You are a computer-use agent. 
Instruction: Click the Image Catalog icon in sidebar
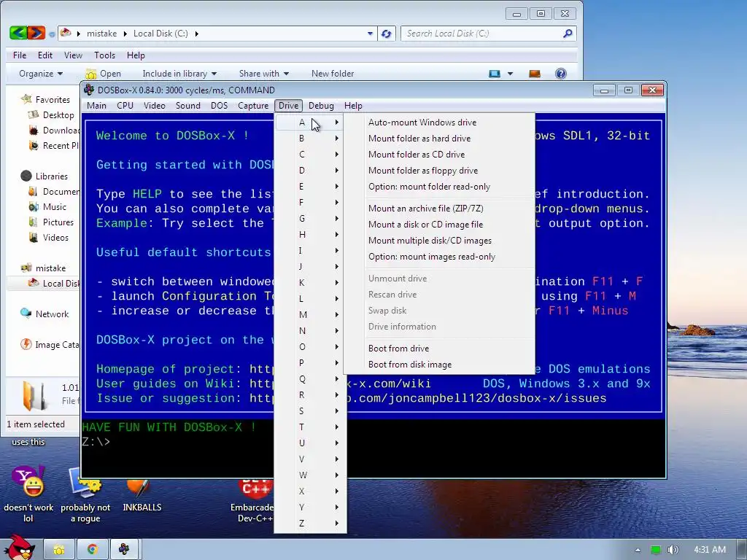[26, 344]
